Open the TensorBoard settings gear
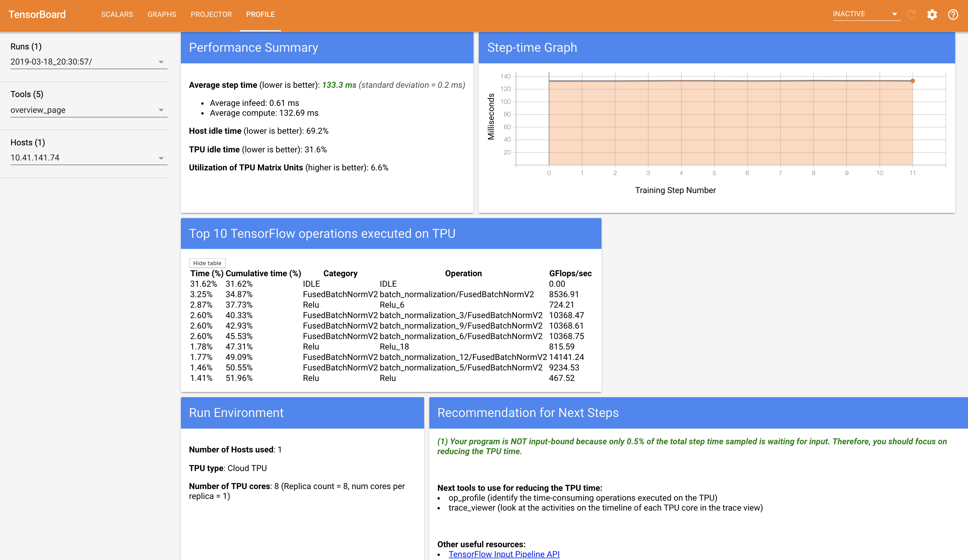The image size is (968, 560). [x=932, y=15]
